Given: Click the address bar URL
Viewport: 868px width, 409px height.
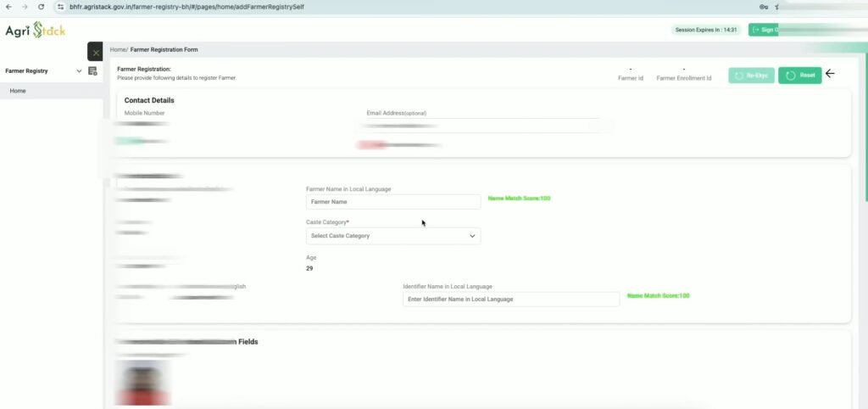Looking at the screenshot, I should (x=186, y=7).
